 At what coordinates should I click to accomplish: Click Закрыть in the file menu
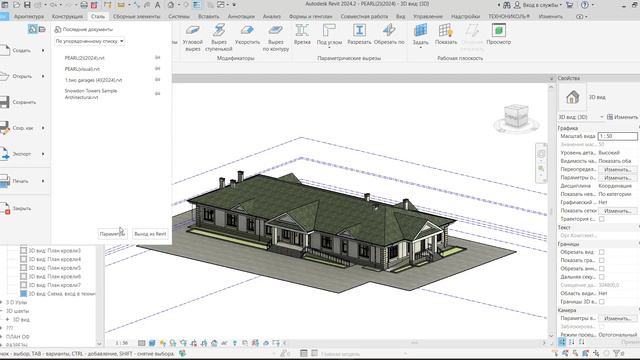click(21, 208)
